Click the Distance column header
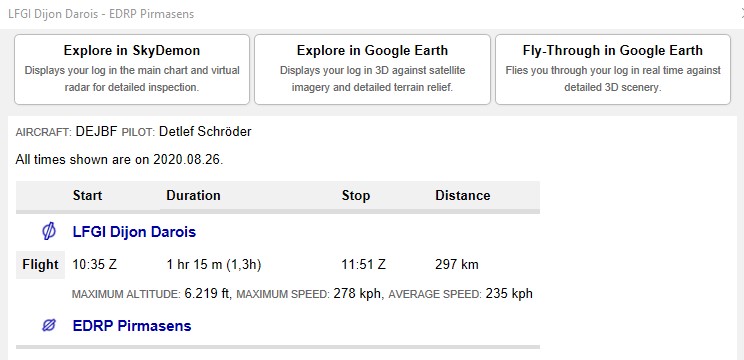 tap(463, 195)
